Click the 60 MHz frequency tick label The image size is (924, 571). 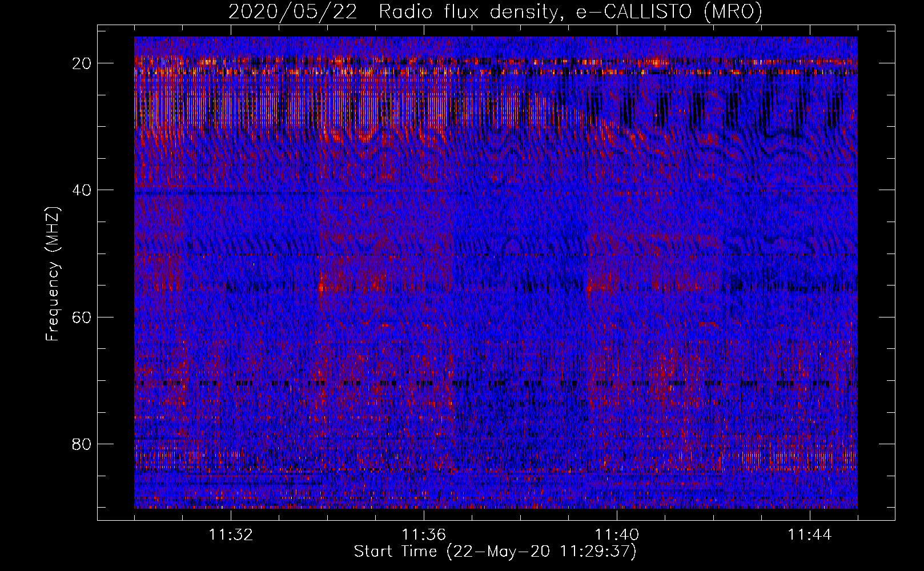point(82,317)
